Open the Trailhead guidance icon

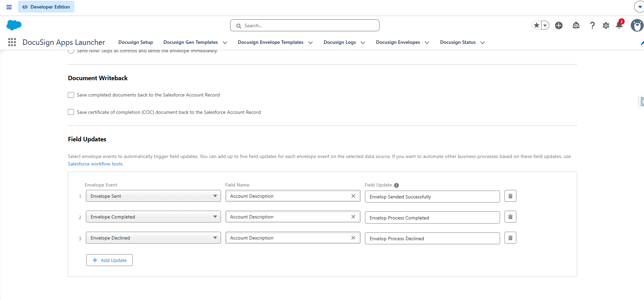576,25
